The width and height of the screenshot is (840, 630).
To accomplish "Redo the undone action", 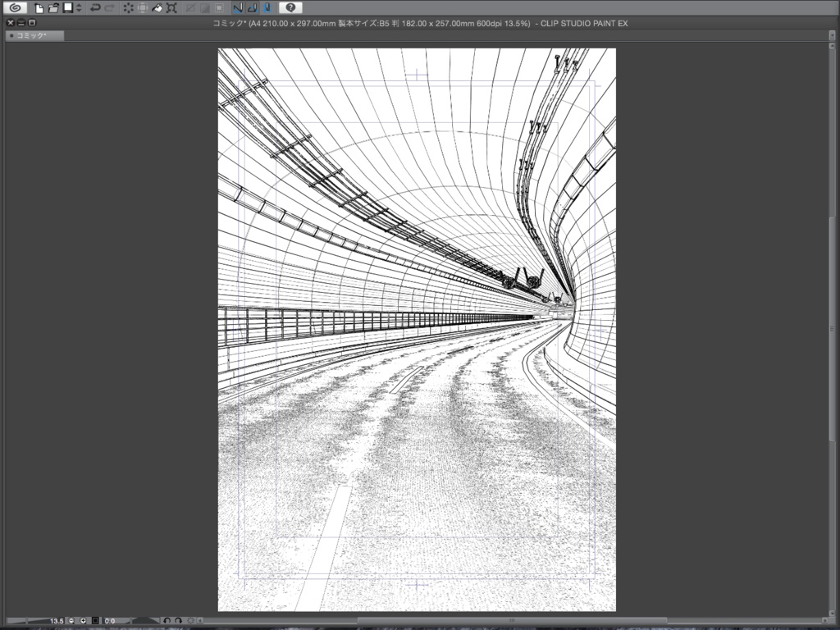I will 110,8.
